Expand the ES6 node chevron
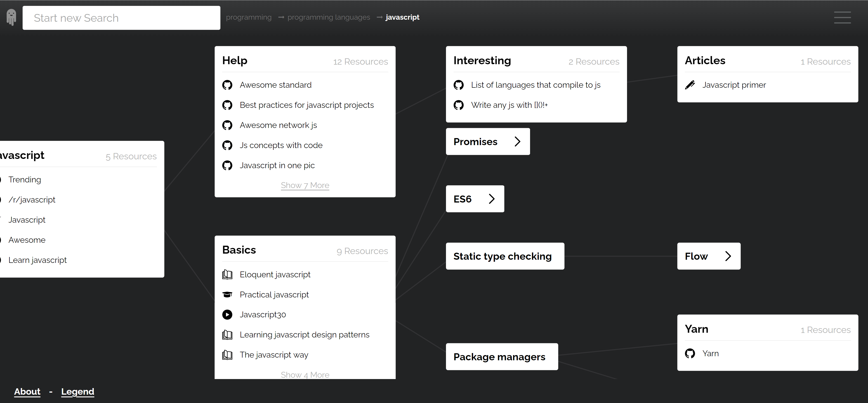This screenshot has height=403, width=868. coord(492,199)
